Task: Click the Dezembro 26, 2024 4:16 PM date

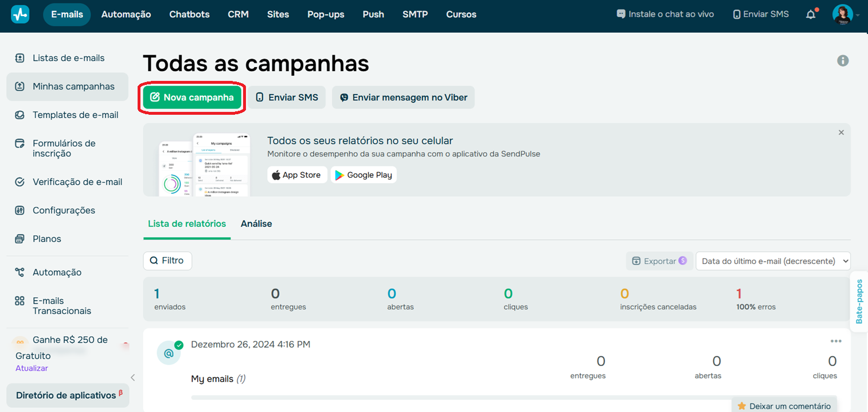Action: 251,344
